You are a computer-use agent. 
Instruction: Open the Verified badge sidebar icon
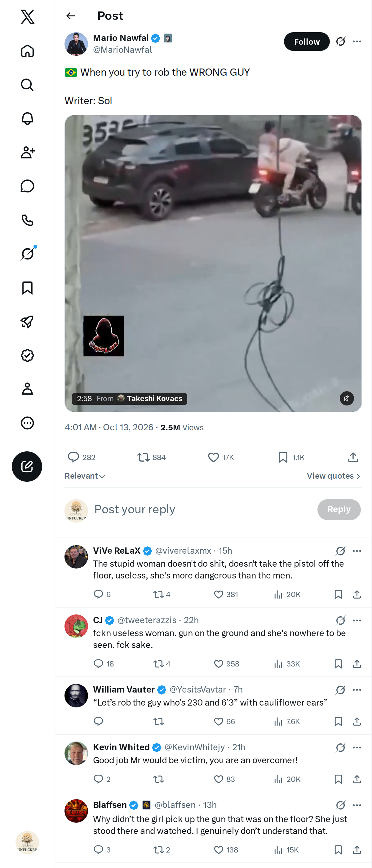click(27, 355)
